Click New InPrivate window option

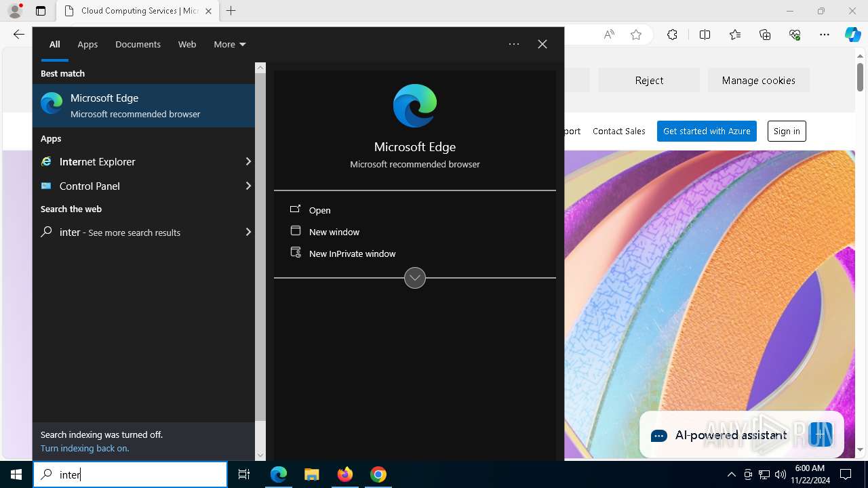pyautogui.click(x=415, y=253)
